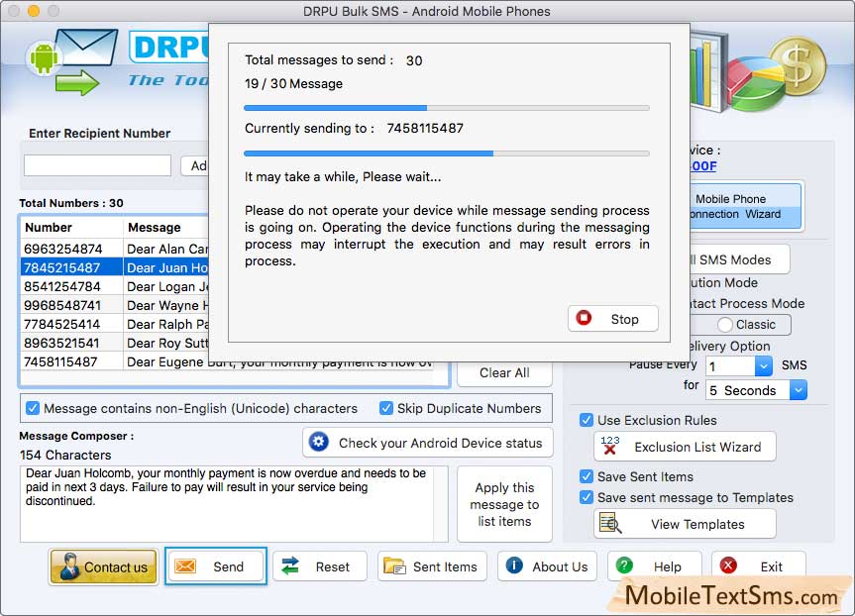This screenshot has width=855, height=616.
Task: Click the Contact us person icon
Action: 69,566
